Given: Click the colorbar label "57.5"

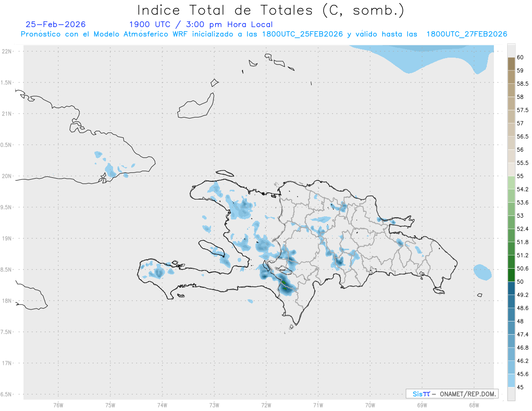Looking at the screenshot, I should pyautogui.click(x=522, y=110).
